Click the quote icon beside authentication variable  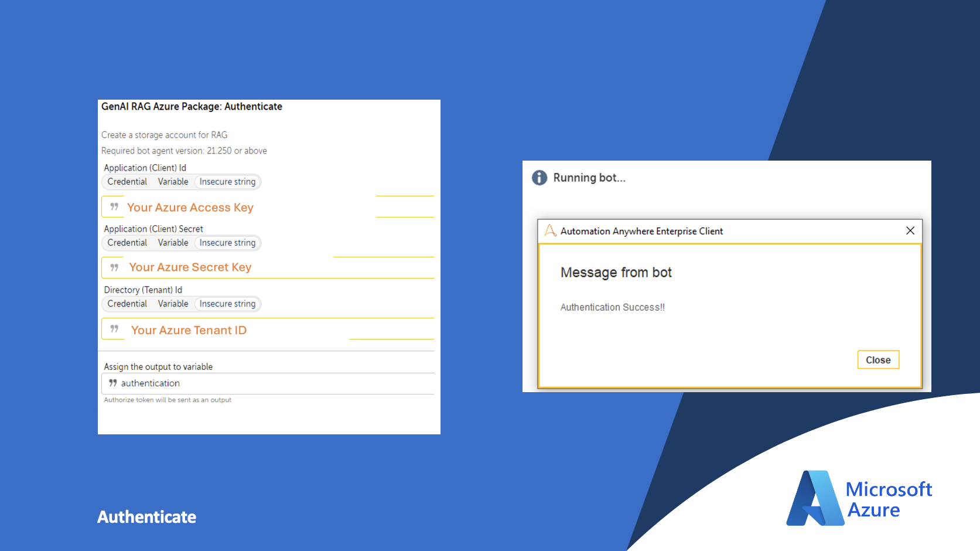pyautogui.click(x=113, y=383)
